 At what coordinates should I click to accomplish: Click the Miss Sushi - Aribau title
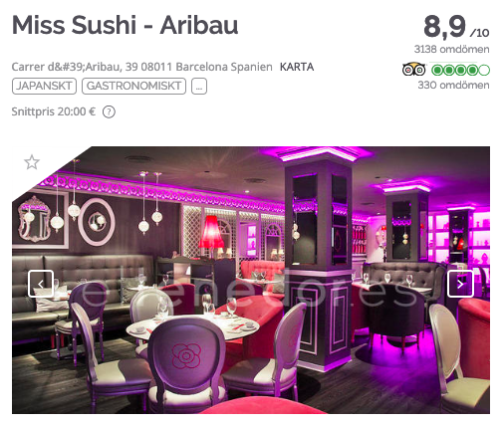click(126, 25)
